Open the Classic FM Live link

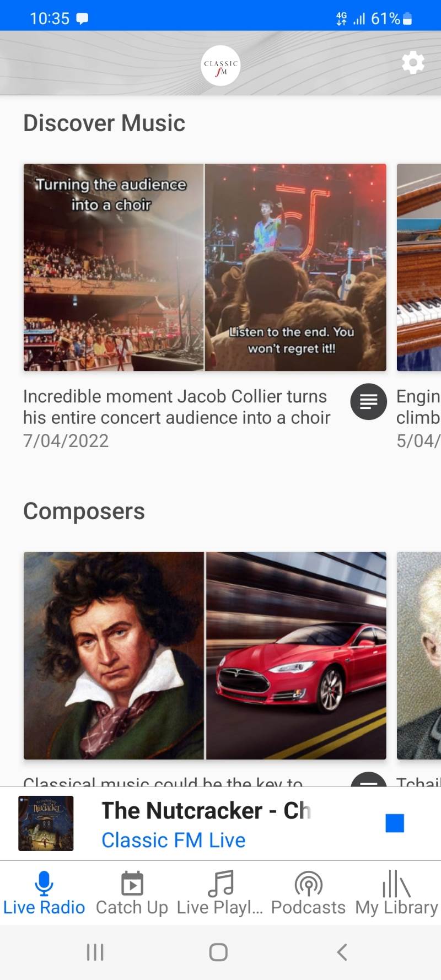point(173,840)
